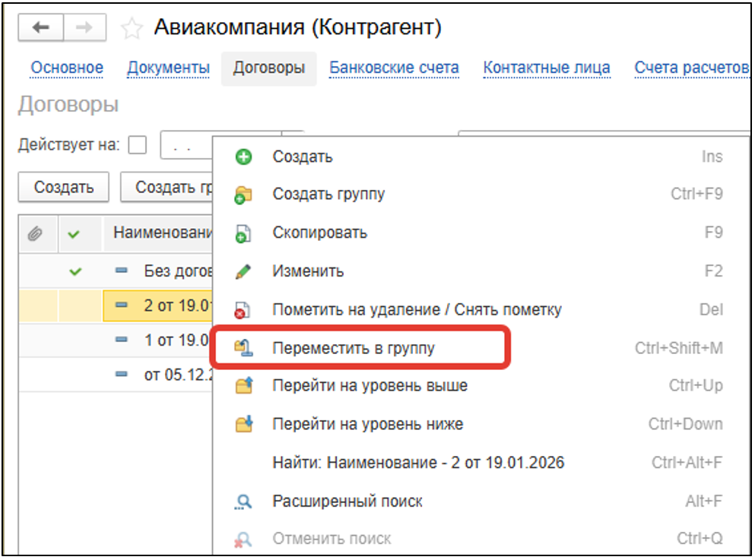The width and height of the screenshot is (755, 560).
Task: Click the folder icon for Создать группу
Action: (243, 195)
